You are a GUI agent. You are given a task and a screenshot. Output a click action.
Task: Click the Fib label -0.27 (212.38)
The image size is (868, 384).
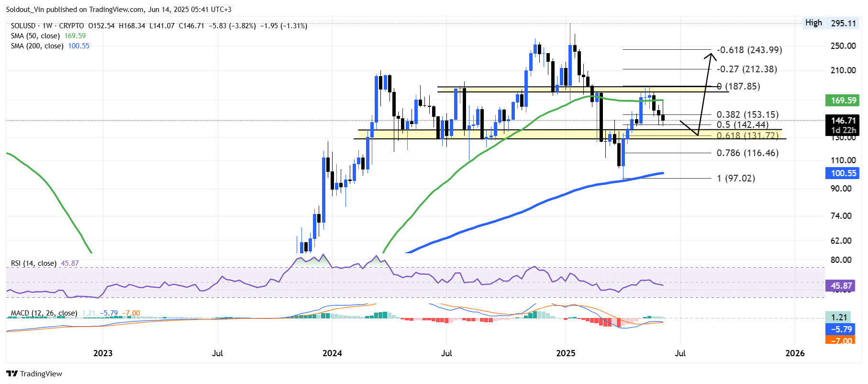[x=747, y=69]
